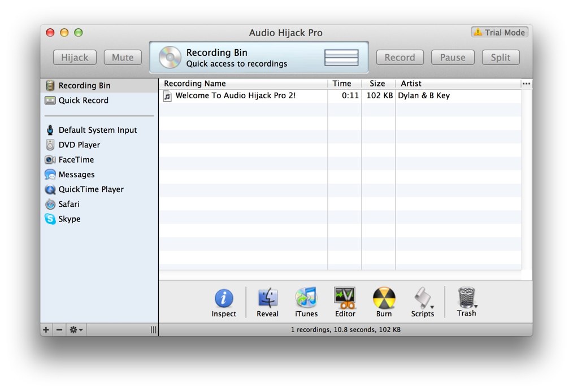573x392 pixels.
Task: Click the Burn disc icon
Action: click(384, 298)
